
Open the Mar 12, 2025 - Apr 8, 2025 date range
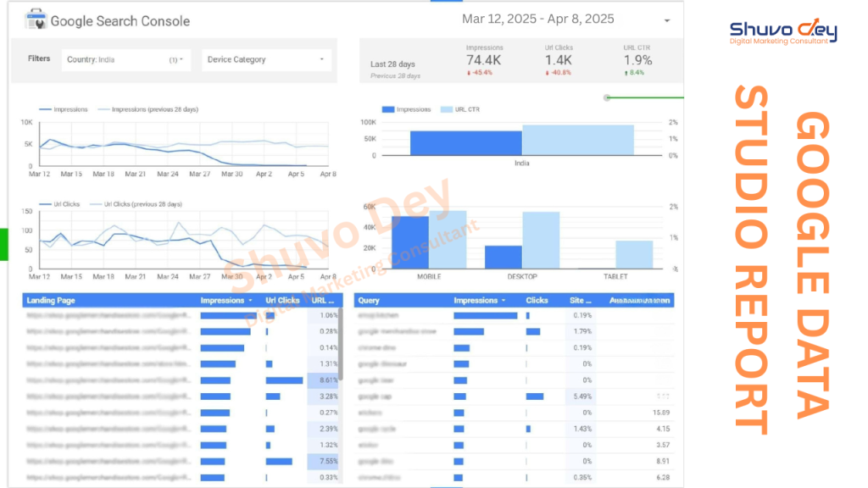[x=537, y=19]
